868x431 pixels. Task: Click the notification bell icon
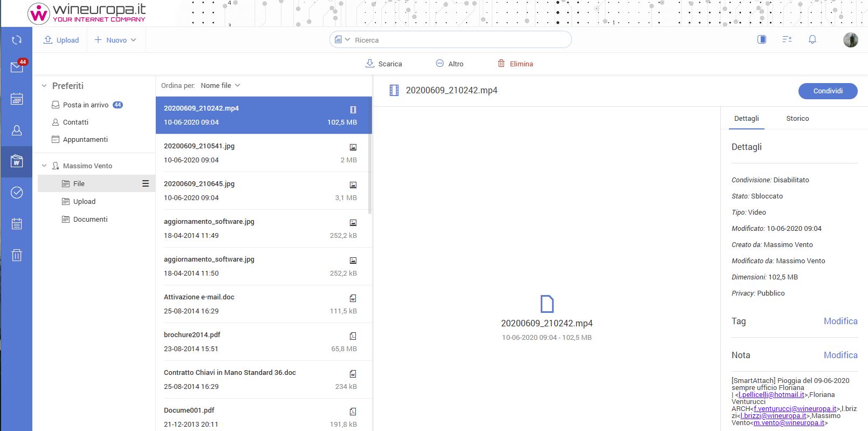click(x=812, y=39)
